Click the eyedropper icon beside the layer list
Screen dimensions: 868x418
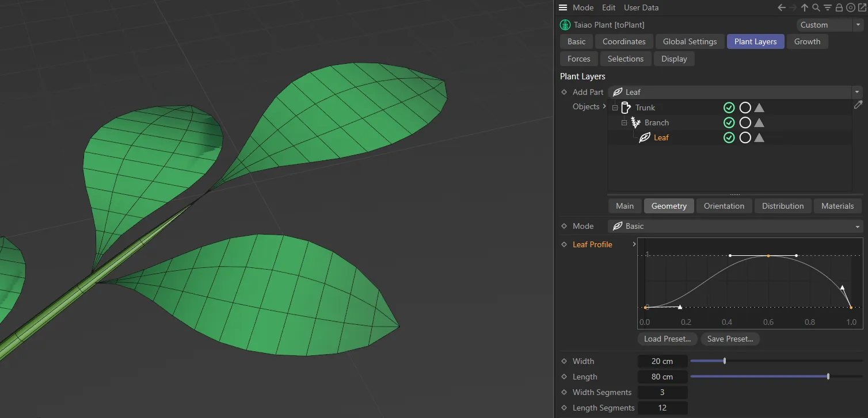[x=858, y=105]
